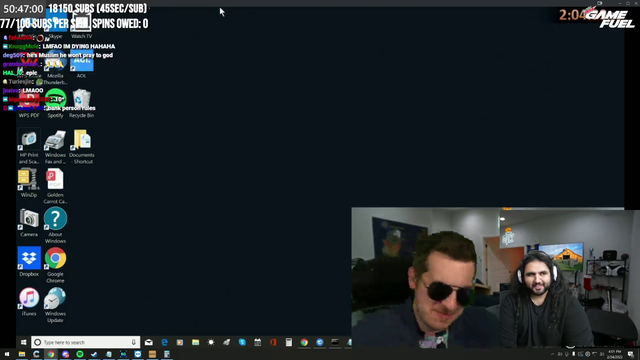This screenshot has height=360, width=640.
Task: Open the Documents - Shortcut folder
Action: point(82,147)
